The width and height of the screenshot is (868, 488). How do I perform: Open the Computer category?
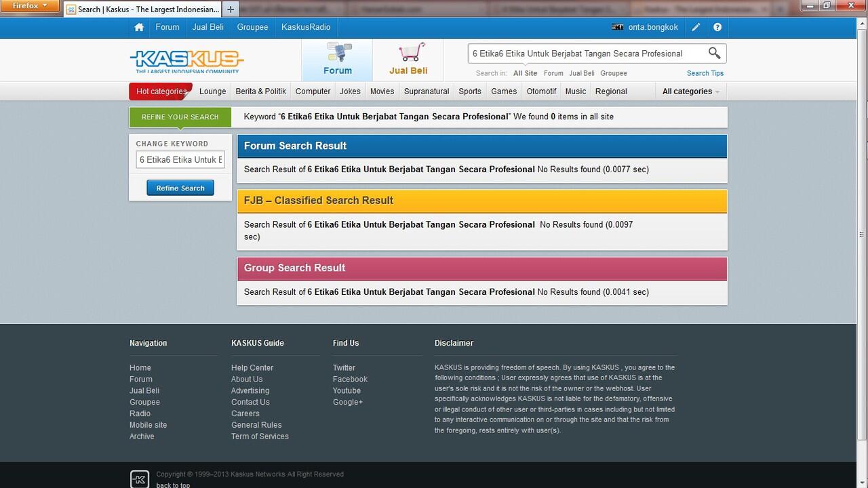[313, 91]
